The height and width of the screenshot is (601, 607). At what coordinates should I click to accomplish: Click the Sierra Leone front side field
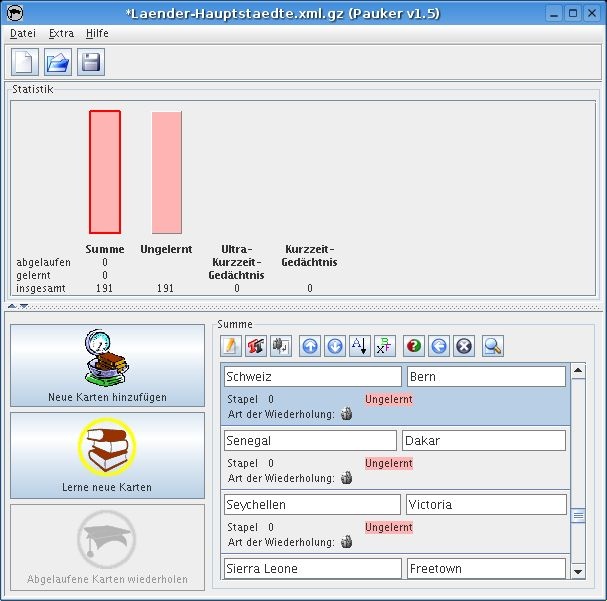pos(312,568)
